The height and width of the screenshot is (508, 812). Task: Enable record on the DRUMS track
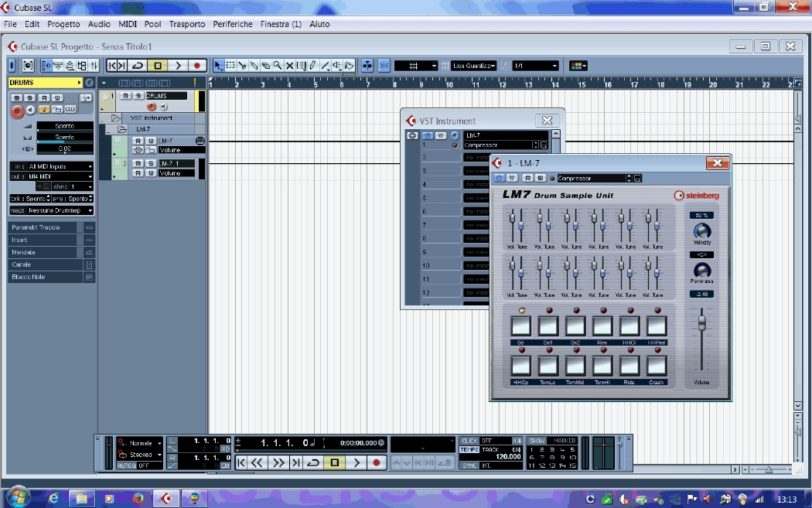point(152,107)
